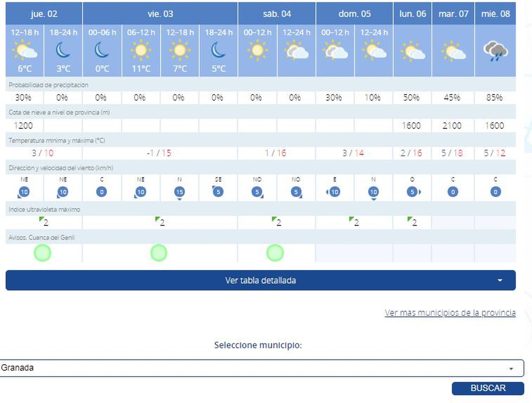Open the Granada municipality dropdown
This screenshot has width=532, height=403.
point(261,368)
